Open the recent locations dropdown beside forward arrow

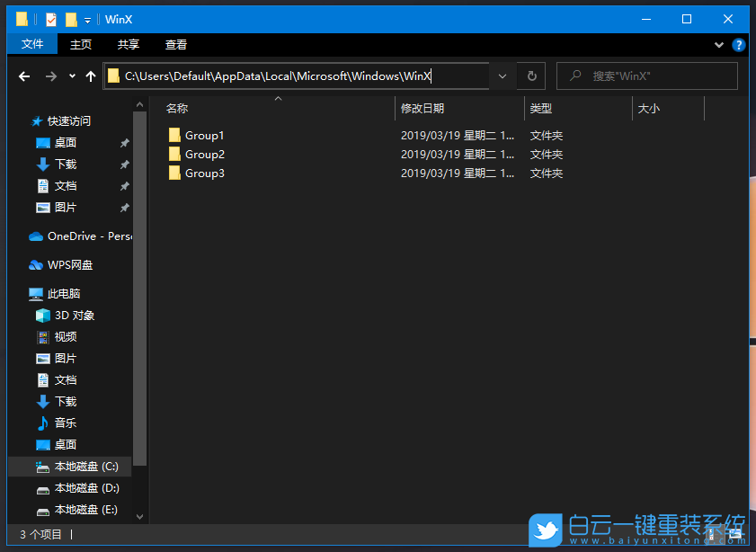tap(71, 76)
